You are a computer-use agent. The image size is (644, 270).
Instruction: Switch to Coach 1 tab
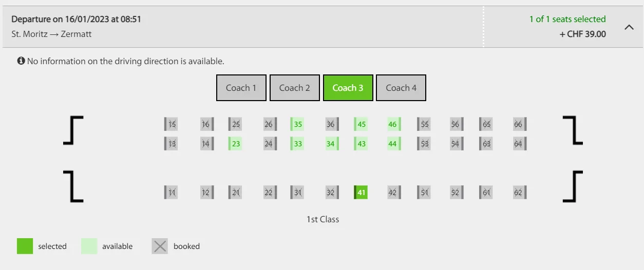click(x=241, y=88)
